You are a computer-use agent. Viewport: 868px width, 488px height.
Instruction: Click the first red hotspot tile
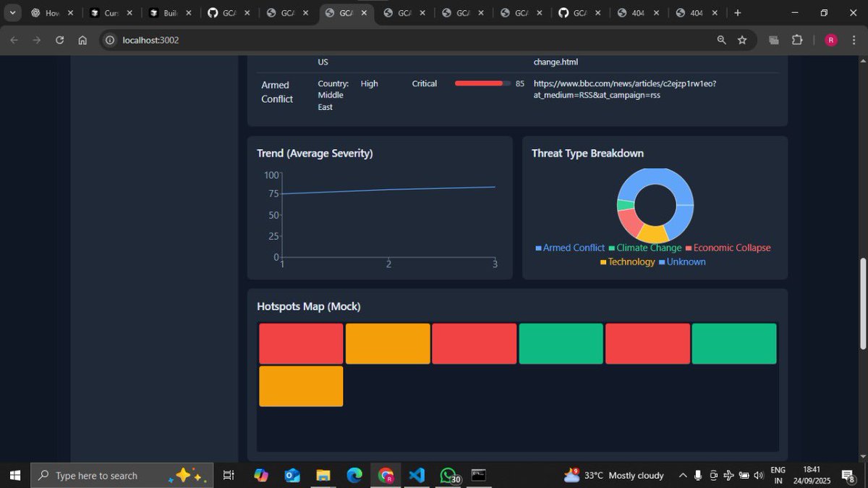tap(301, 344)
